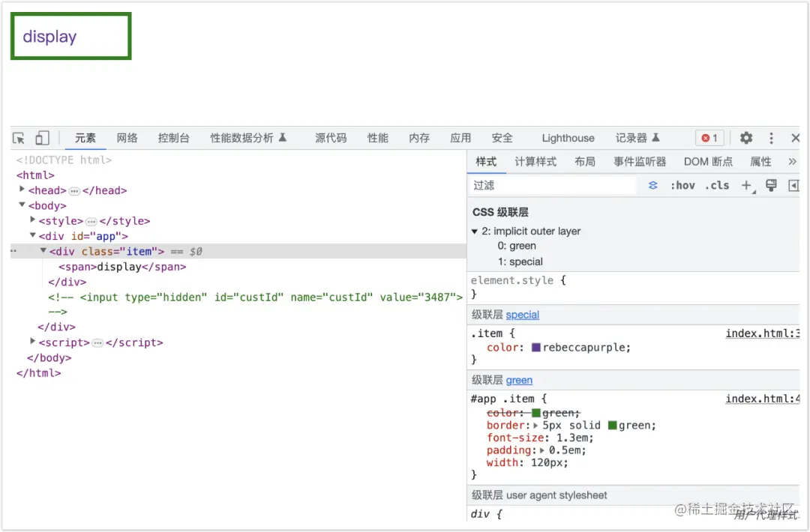Open index.html source via style link
This screenshot has height=532, width=810.
[x=760, y=333]
